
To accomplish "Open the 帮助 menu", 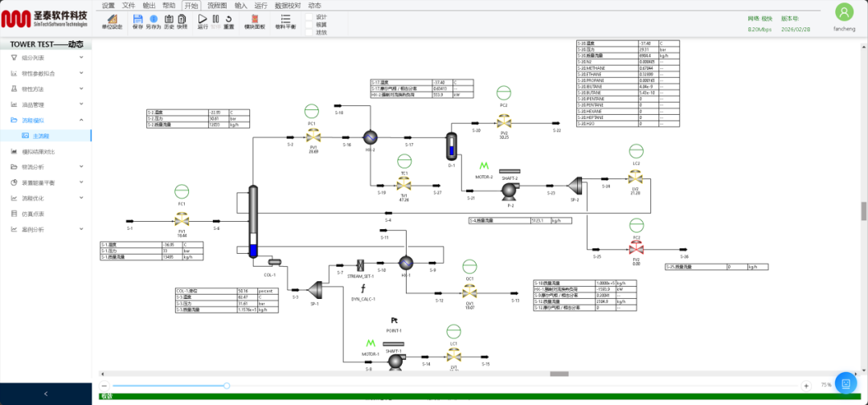I will point(169,6).
